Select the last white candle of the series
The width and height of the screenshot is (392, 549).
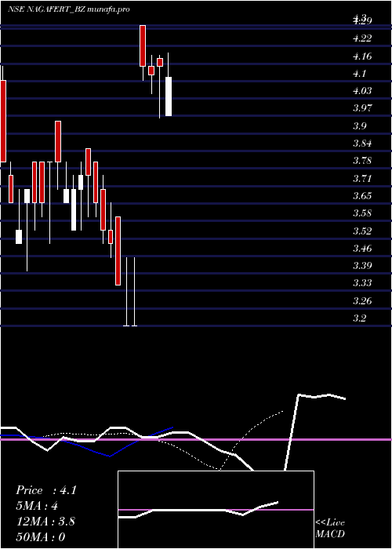tap(169, 96)
